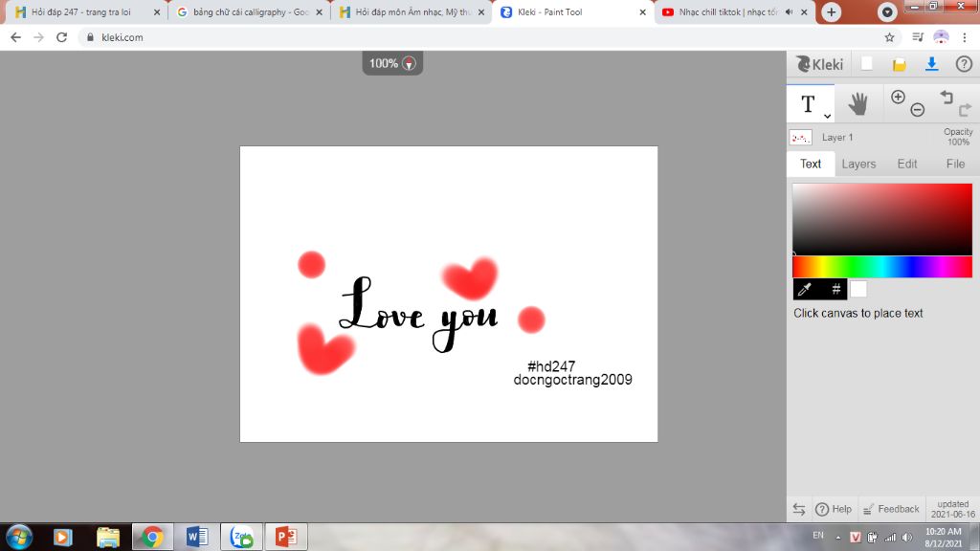Open the browser media control icon
The width and height of the screenshot is (980, 551).
click(x=918, y=37)
